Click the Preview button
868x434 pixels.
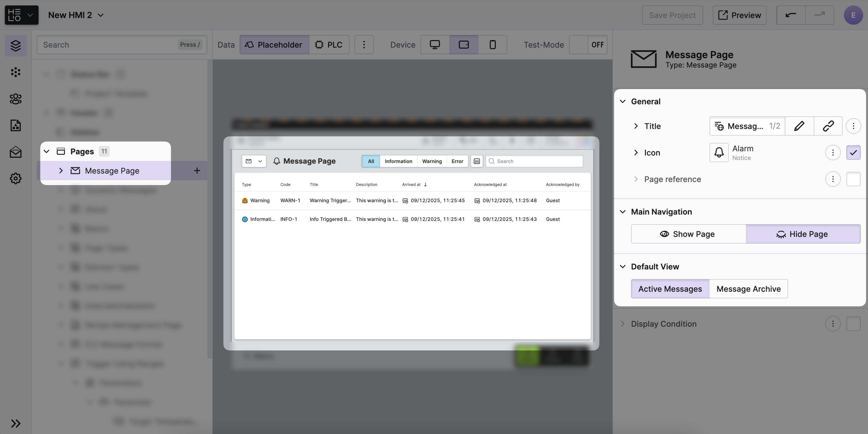[x=739, y=15]
